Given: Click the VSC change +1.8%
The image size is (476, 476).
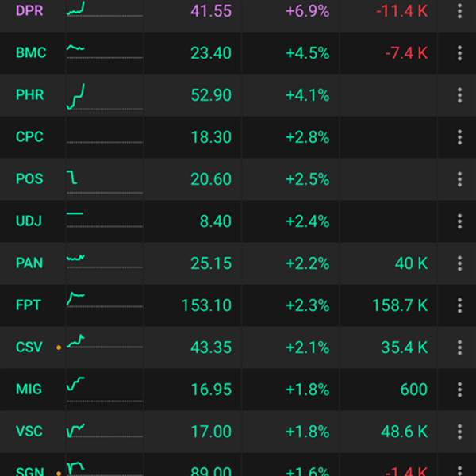Looking at the screenshot, I should 307,432.
